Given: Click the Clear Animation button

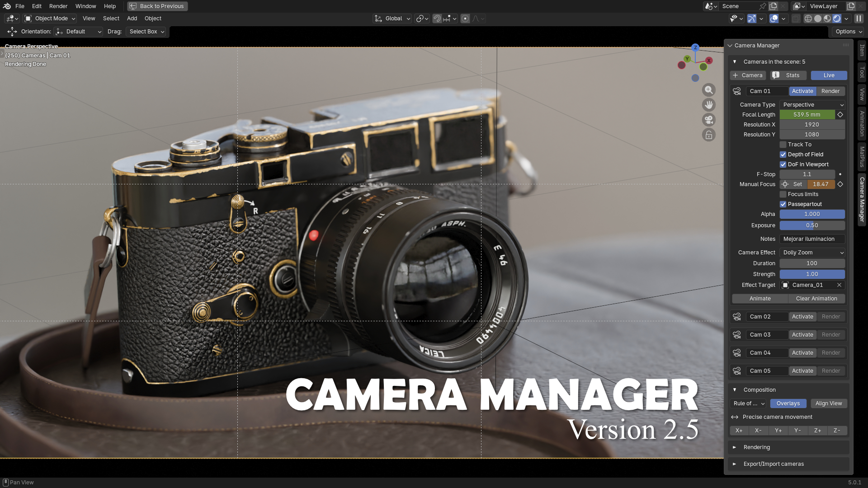Looking at the screenshot, I should (x=816, y=299).
